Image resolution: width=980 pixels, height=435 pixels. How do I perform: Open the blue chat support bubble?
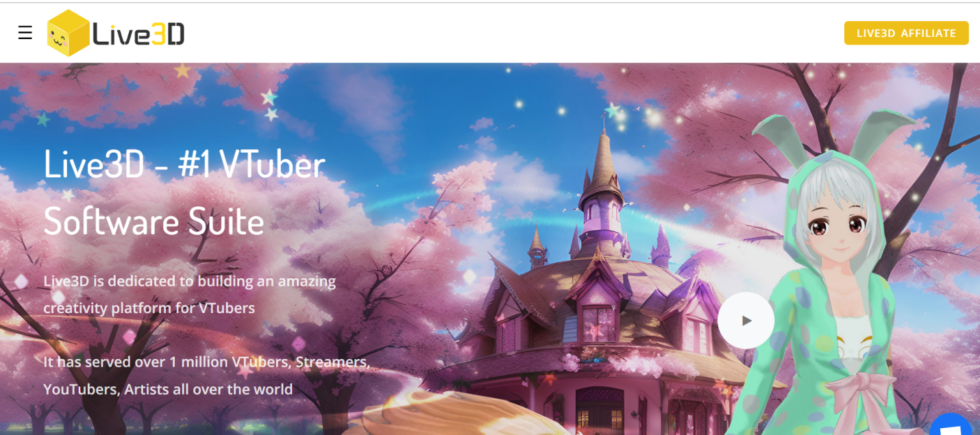coord(951,426)
